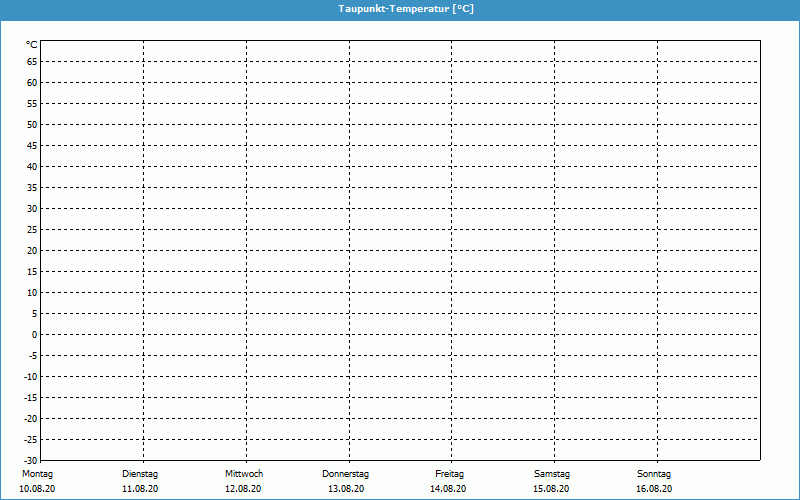Pick the Sonntag day label
The image size is (800, 500).
[654, 473]
